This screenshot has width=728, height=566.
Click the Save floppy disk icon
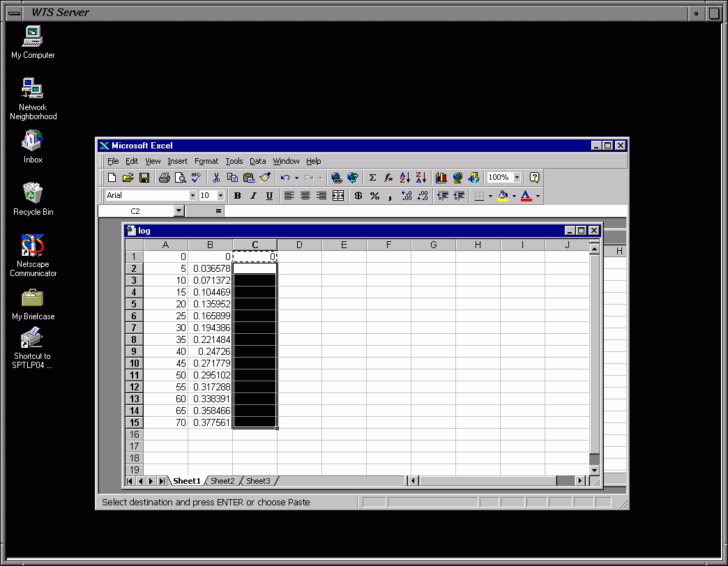point(144,178)
